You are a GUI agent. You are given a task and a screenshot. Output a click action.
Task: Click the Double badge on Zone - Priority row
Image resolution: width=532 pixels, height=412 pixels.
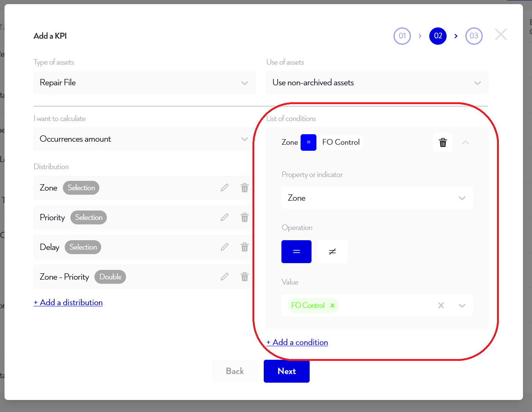point(110,277)
